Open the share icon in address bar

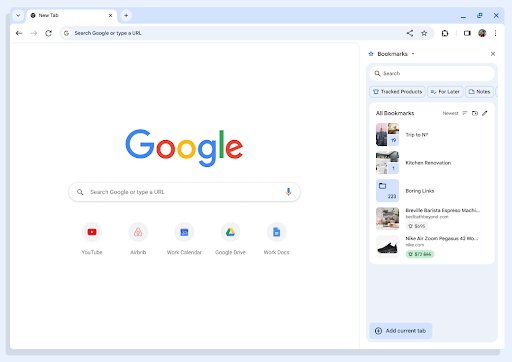point(410,33)
